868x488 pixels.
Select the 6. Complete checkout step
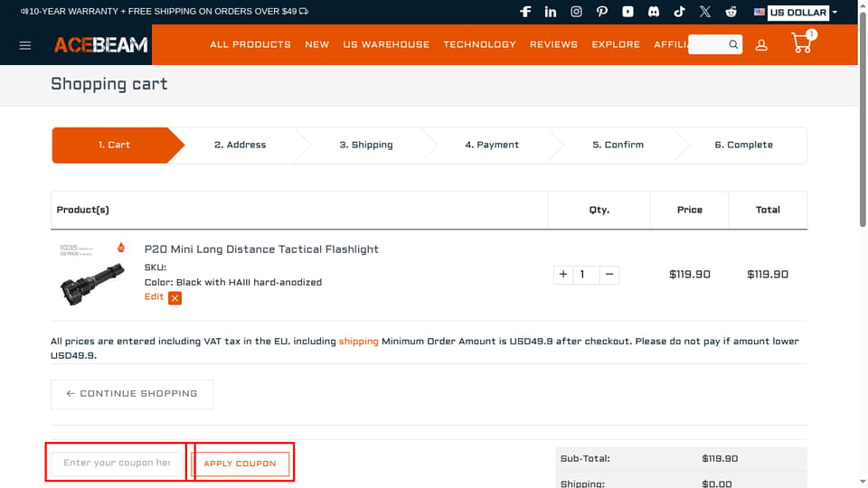[743, 145]
